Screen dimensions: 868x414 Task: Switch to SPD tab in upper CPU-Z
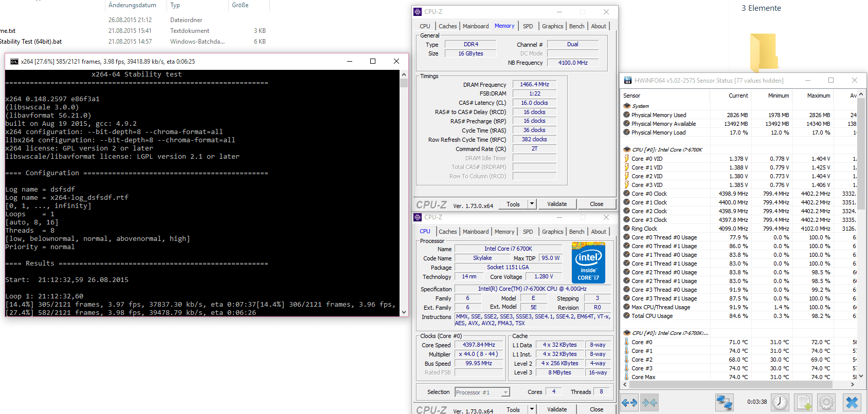pyautogui.click(x=528, y=26)
